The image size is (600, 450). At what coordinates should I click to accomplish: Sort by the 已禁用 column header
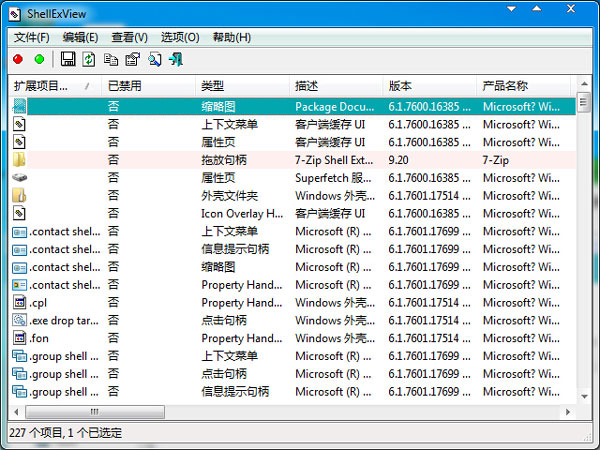(x=147, y=86)
